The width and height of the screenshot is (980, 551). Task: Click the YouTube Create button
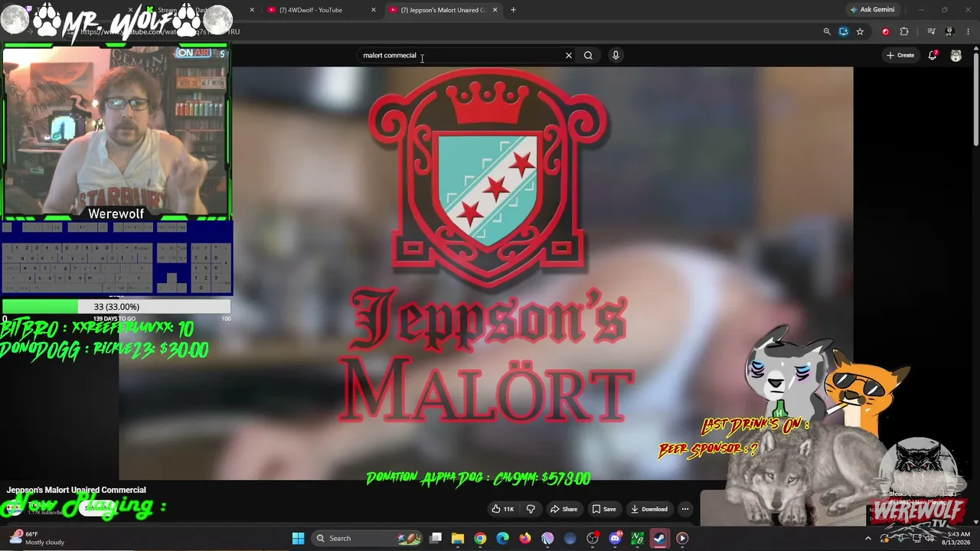click(900, 55)
